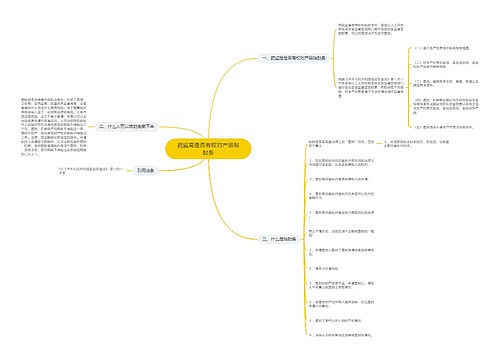Click sub-item (一) in the right list
This screenshot has width=500, height=360.
(x=442, y=48)
